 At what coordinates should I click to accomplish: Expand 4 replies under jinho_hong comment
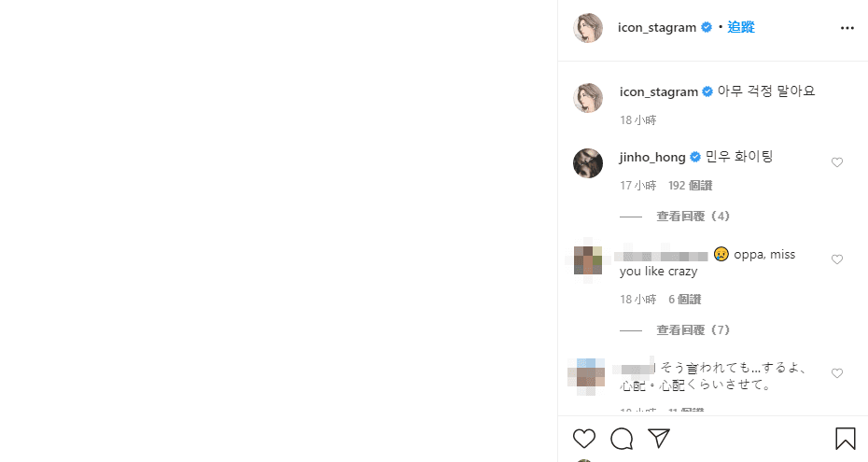point(693,217)
